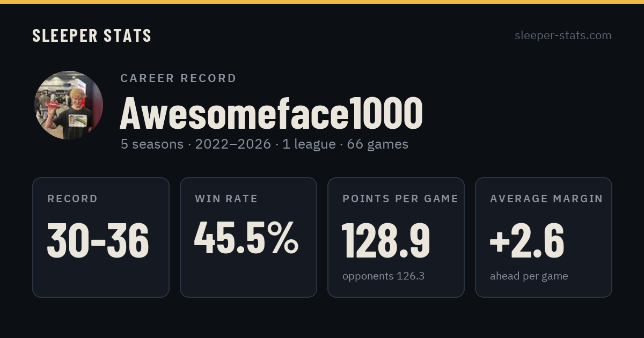Open the Points Per Game card
The height and width of the screenshot is (338, 644).
(396, 237)
